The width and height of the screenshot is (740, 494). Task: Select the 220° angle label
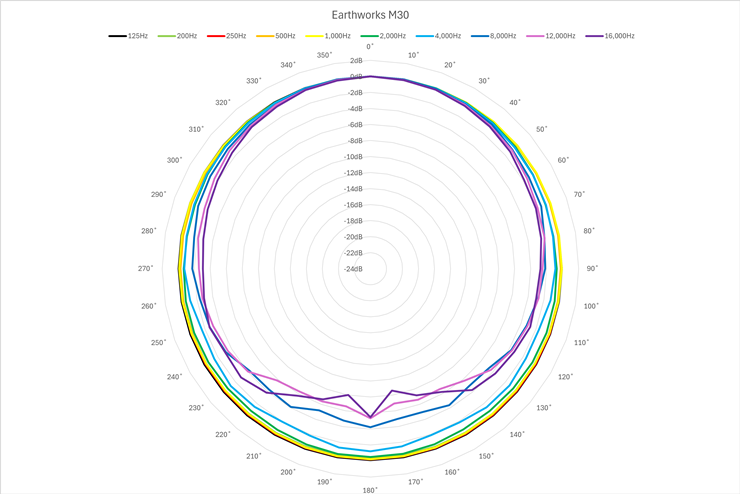pos(223,435)
